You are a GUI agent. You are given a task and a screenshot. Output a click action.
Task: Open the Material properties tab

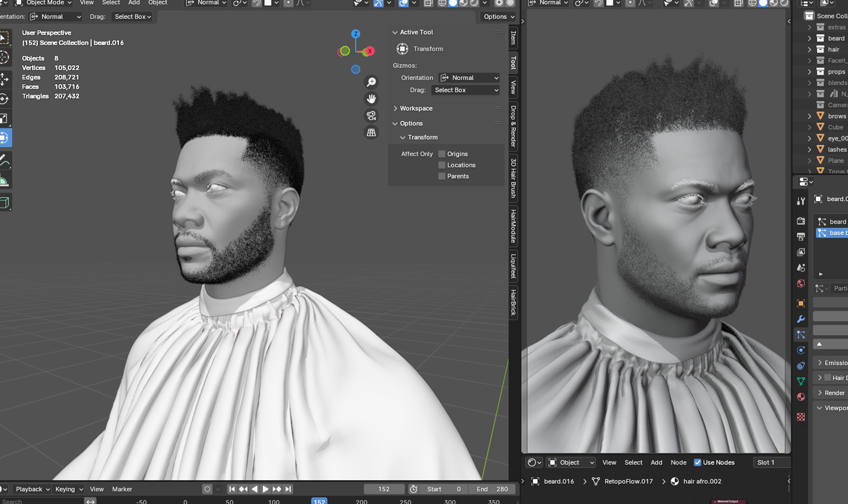(800, 397)
